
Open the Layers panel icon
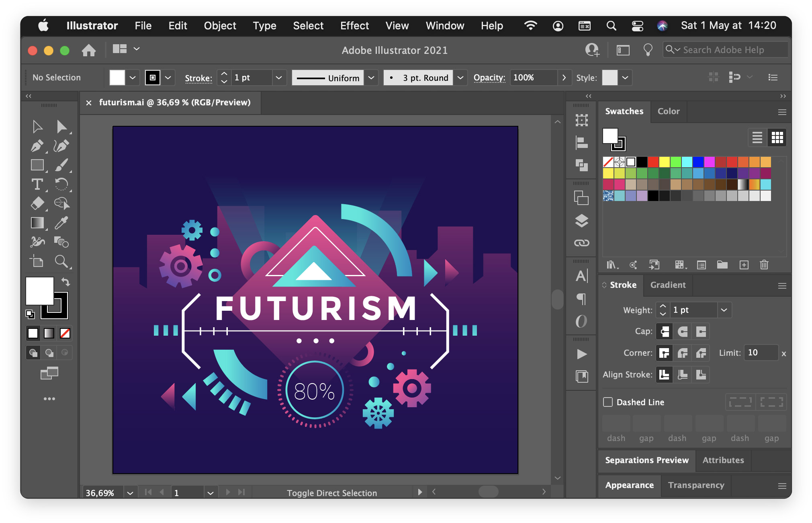(581, 221)
